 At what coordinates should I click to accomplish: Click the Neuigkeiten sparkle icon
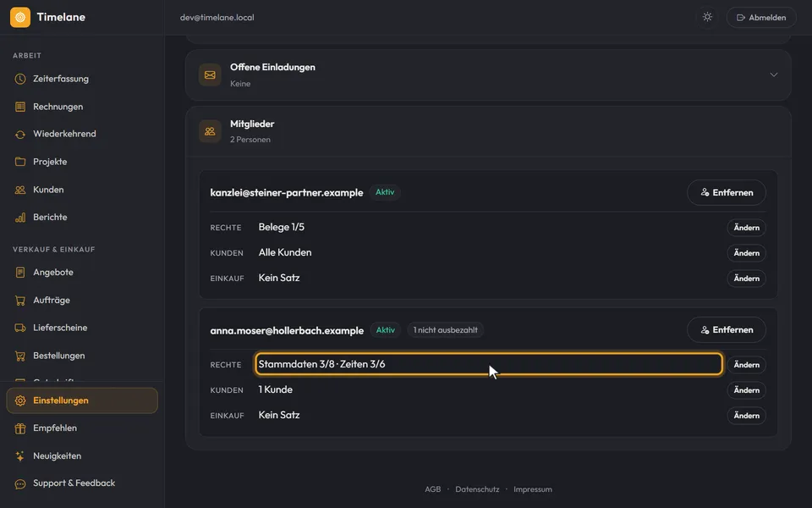(20, 456)
